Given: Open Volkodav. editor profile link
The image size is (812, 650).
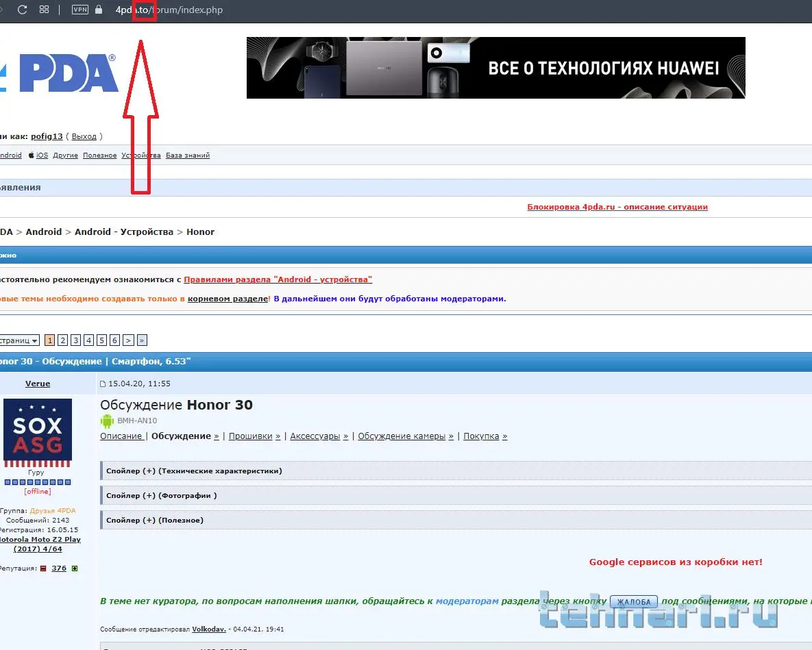Looking at the screenshot, I should [x=209, y=629].
